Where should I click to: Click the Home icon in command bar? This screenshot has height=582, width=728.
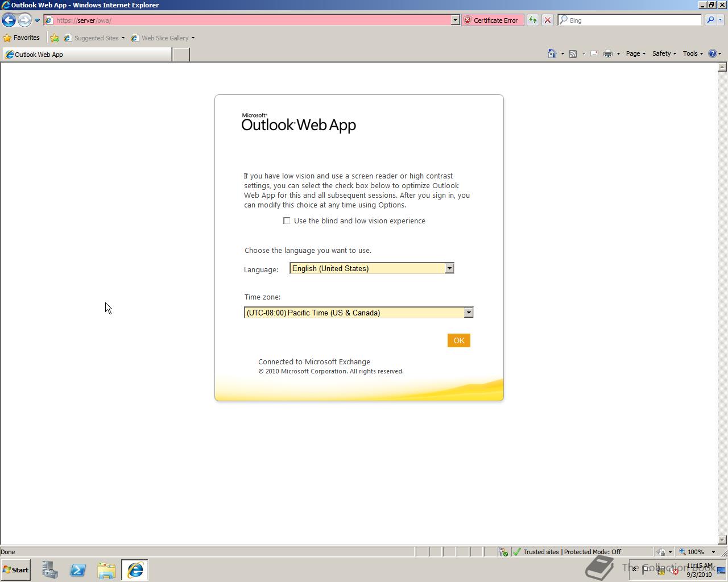point(552,53)
